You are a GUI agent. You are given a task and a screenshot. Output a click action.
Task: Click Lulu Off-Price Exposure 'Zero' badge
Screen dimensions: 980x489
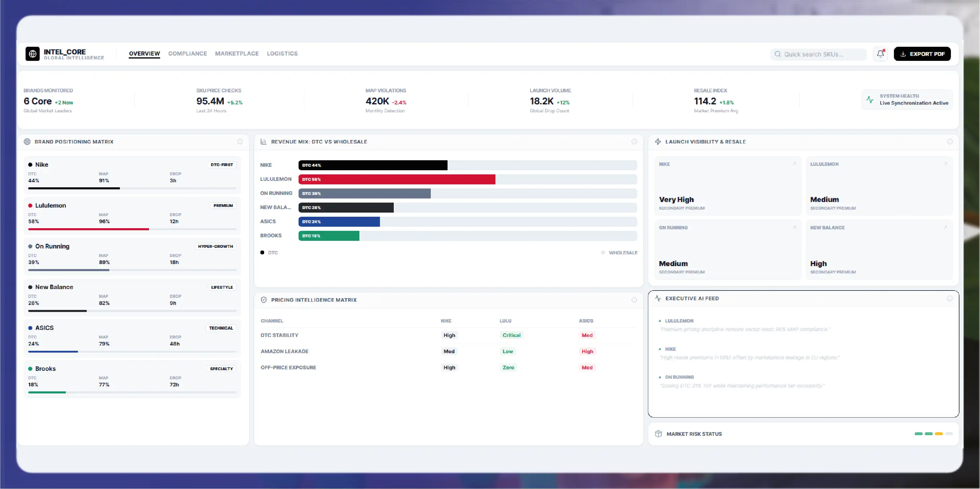pyautogui.click(x=508, y=368)
